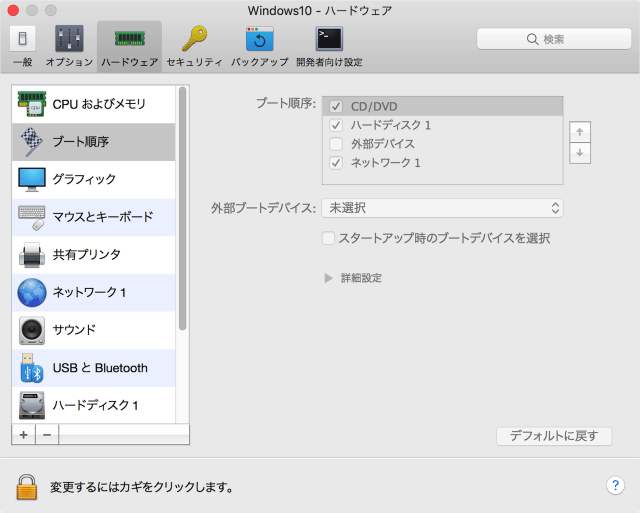Enable the 外部デバイス boot checkbox
This screenshot has height=513, width=640.
coord(336,144)
